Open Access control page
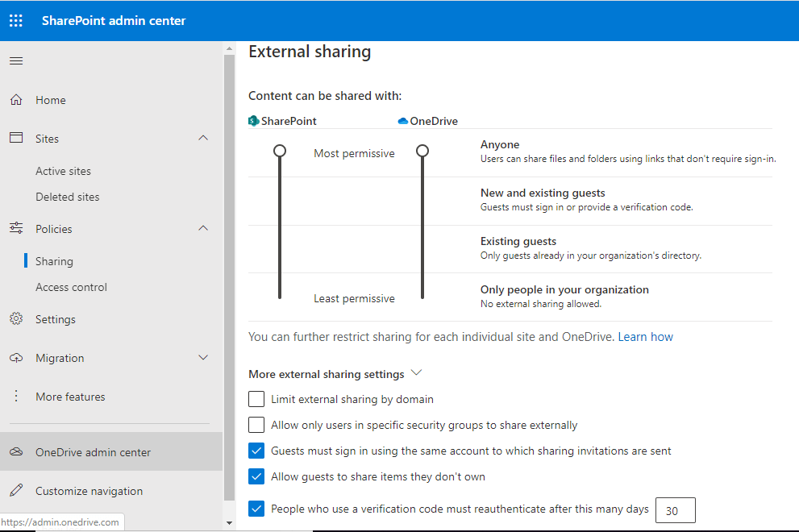The width and height of the screenshot is (799, 532). [71, 288]
